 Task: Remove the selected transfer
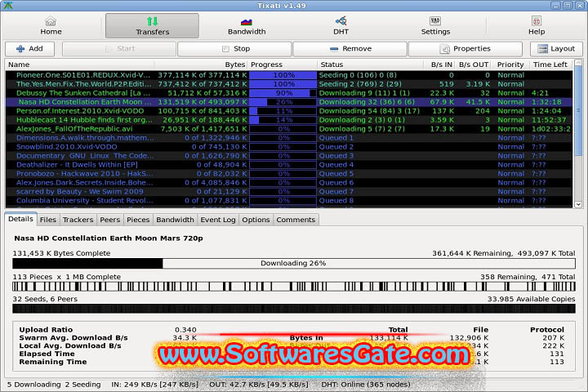tap(350, 49)
